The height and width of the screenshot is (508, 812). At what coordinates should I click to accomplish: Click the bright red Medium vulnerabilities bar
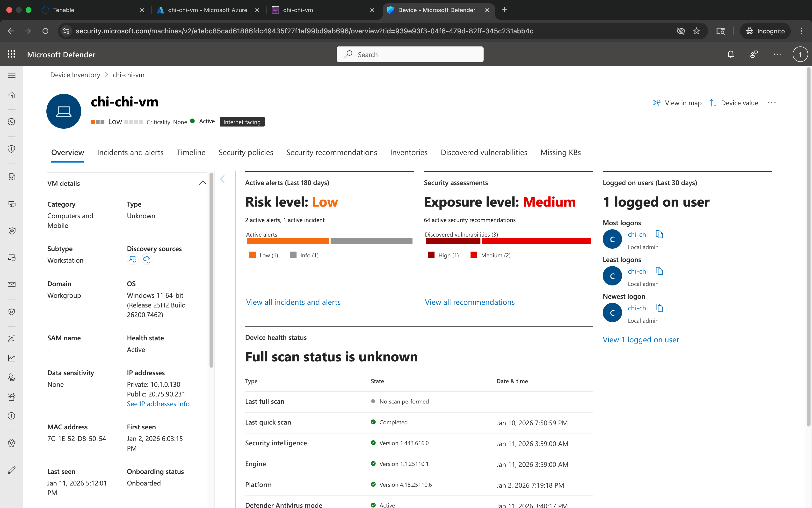pyautogui.click(x=536, y=241)
